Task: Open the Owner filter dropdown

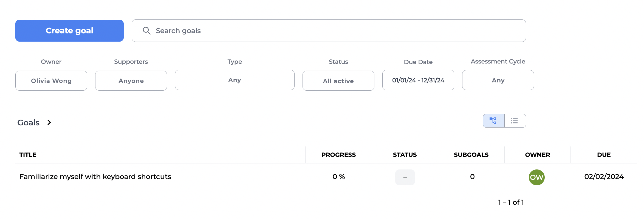Action: pyautogui.click(x=51, y=81)
